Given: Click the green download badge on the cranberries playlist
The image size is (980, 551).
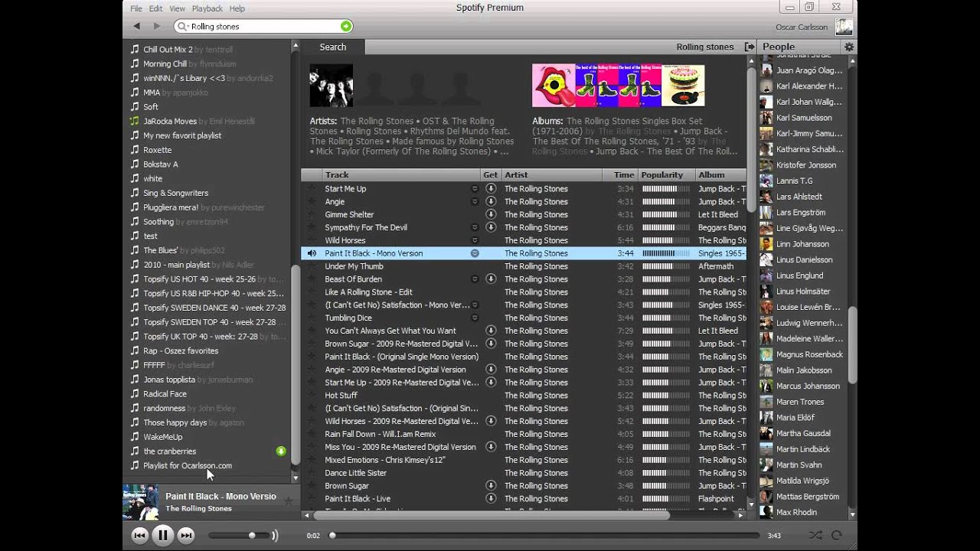Looking at the screenshot, I should pyautogui.click(x=281, y=452).
